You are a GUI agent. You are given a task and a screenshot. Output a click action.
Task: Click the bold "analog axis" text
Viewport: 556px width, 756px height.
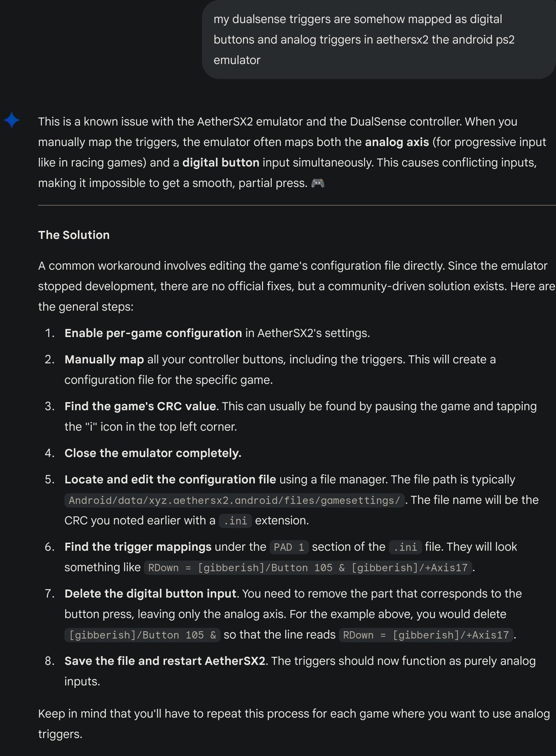coord(397,142)
